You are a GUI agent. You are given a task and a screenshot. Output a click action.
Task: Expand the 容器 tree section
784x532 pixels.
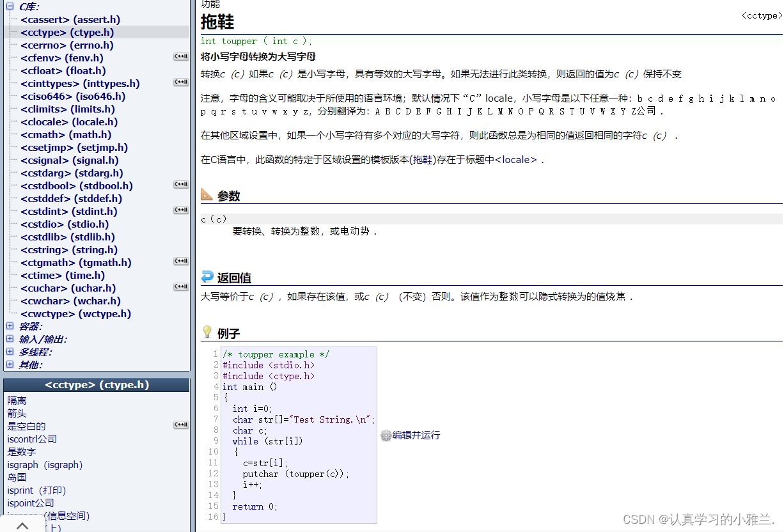coord(10,326)
